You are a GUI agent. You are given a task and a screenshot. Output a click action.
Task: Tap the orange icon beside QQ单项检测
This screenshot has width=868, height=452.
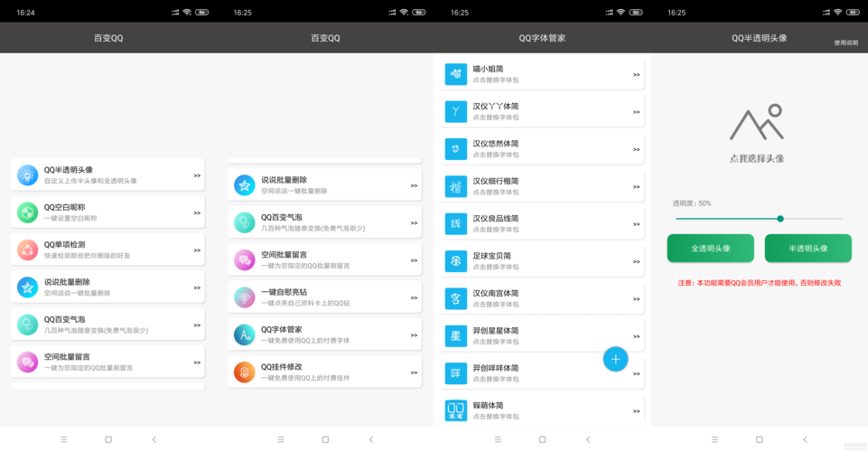click(27, 250)
